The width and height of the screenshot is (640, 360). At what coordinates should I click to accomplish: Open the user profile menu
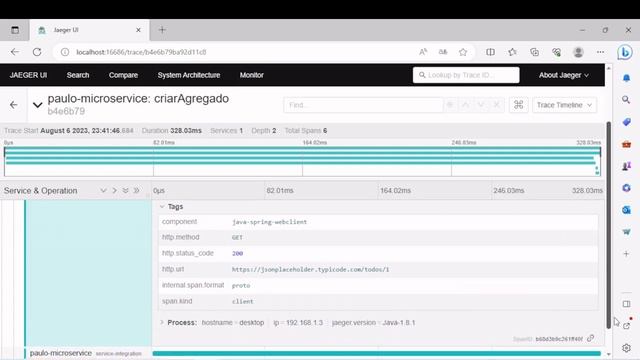pyautogui.click(x=578, y=52)
